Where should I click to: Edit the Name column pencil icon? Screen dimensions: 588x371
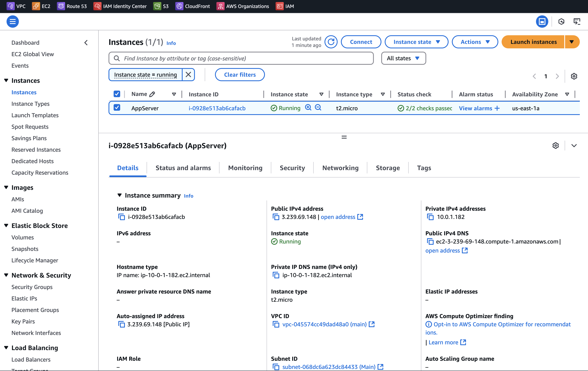[x=152, y=94]
